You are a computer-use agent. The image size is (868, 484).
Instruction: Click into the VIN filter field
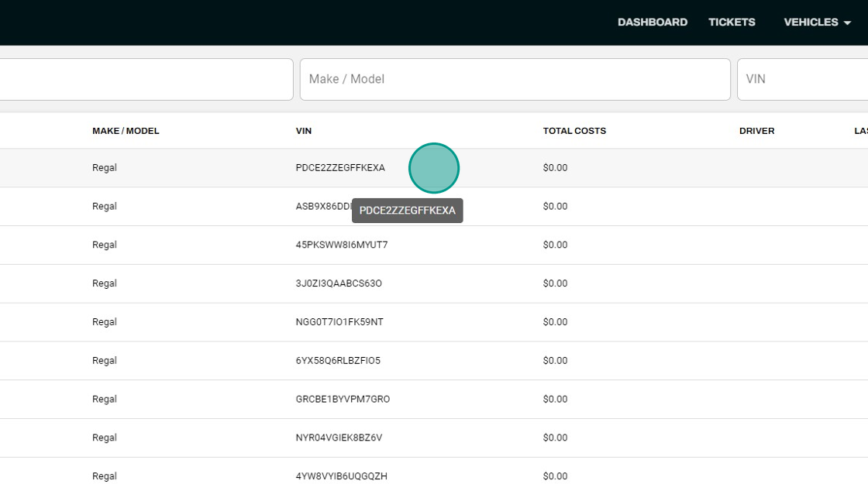pyautogui.click(x=803, y=79)
